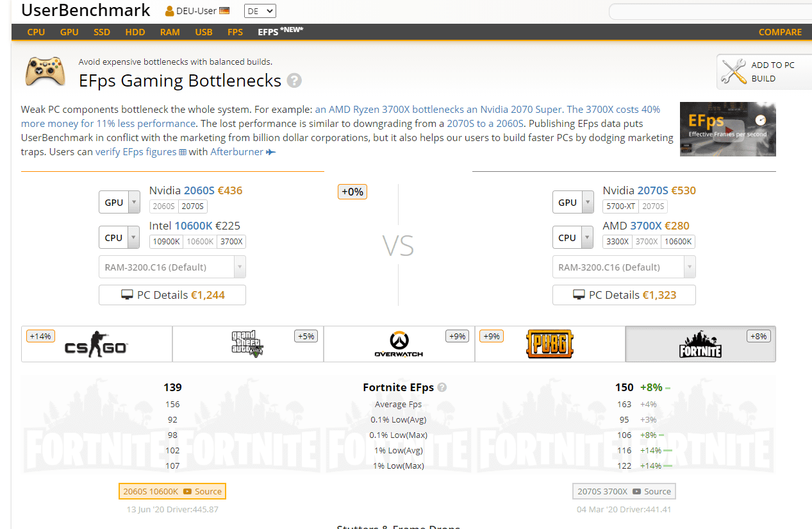The width and height of the screenshot is (812, 529).
Task: Open left PC Details €1,244 button
Action: [172, 295]
